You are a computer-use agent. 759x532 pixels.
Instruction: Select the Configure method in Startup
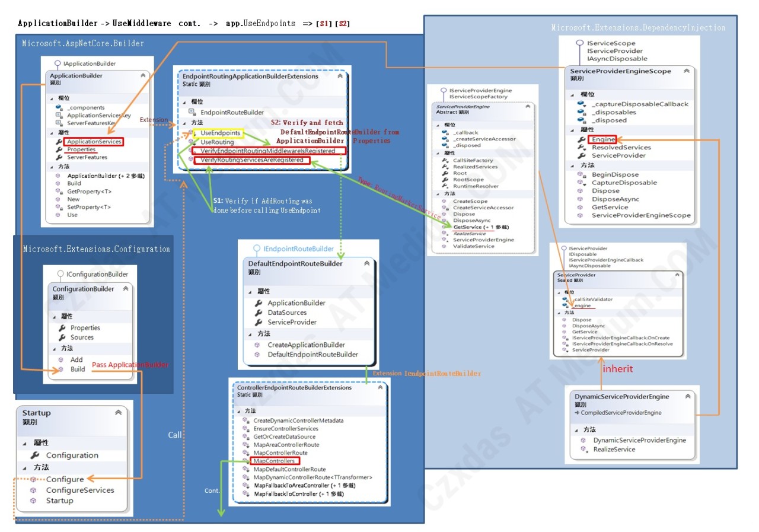[x=65, y=479]
